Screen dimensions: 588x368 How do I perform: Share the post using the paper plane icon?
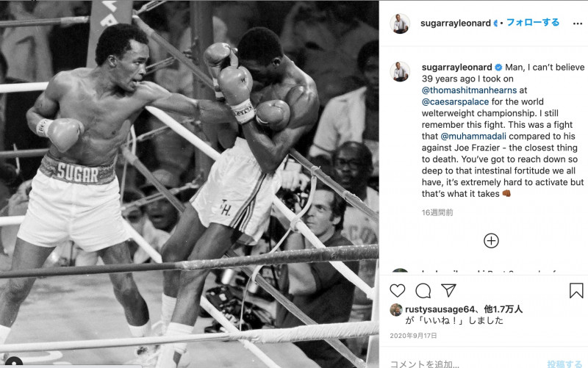(x=448, y=290)
